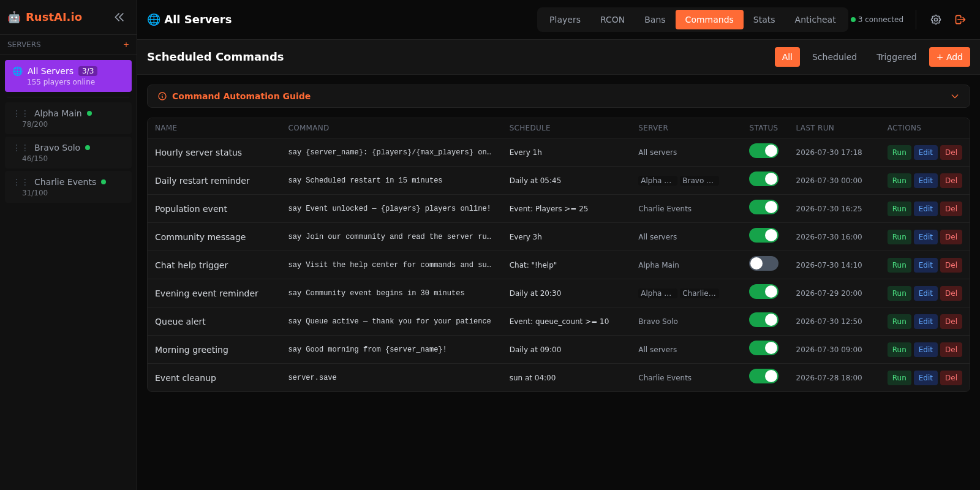This screenshot has width=980, height=490.
Task: Click globe icon next to All Servers title
Action: 154,20
